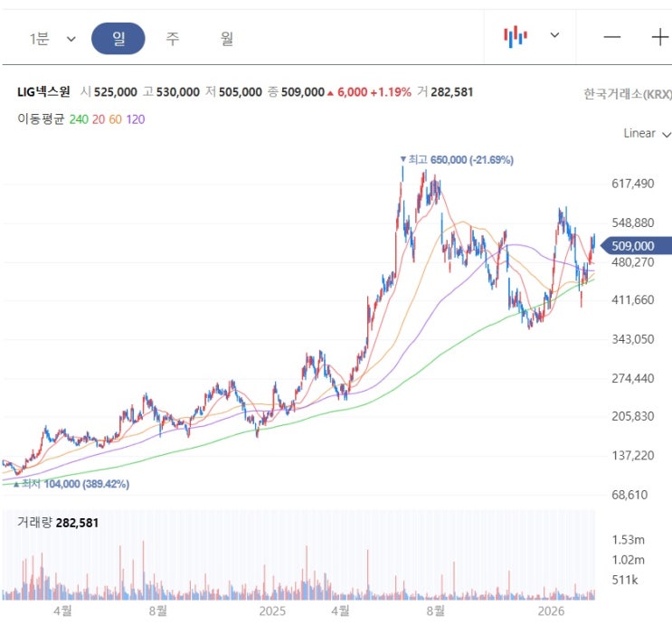
Task: Click the 한국거래소(KRX) exchange label
Action: tap(627, 93)
